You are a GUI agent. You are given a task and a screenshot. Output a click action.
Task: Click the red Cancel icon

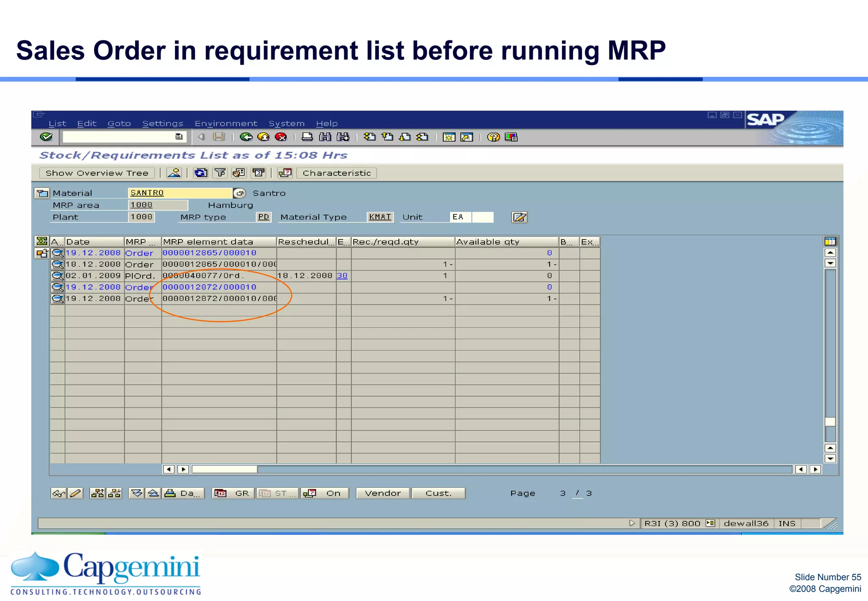coord(281,137)
